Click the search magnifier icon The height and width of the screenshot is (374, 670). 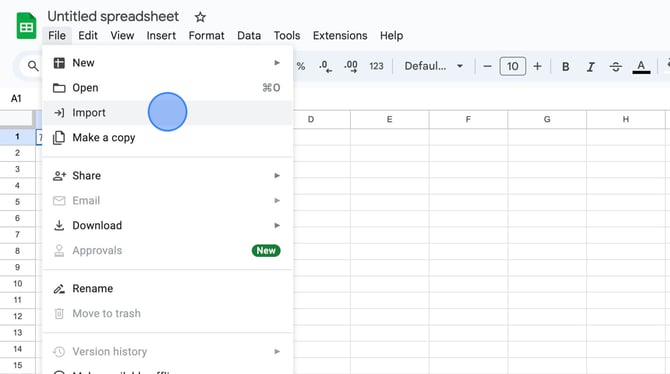click(33, 66)
